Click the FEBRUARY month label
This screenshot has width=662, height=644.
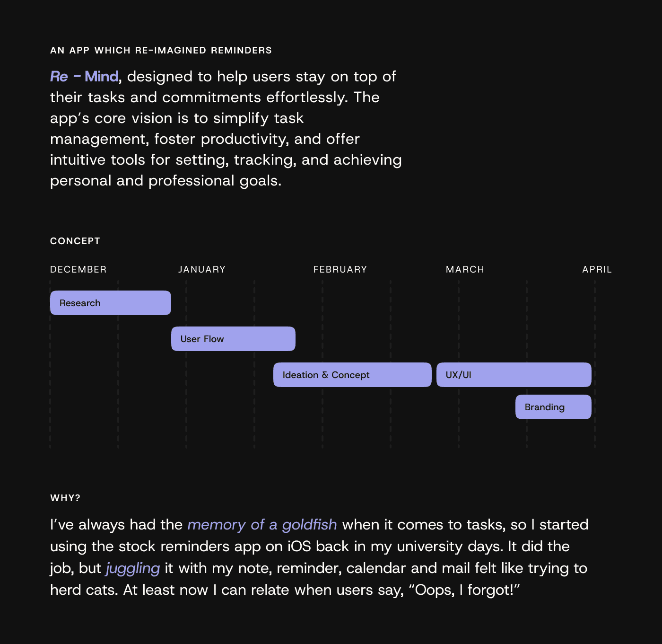340,269
